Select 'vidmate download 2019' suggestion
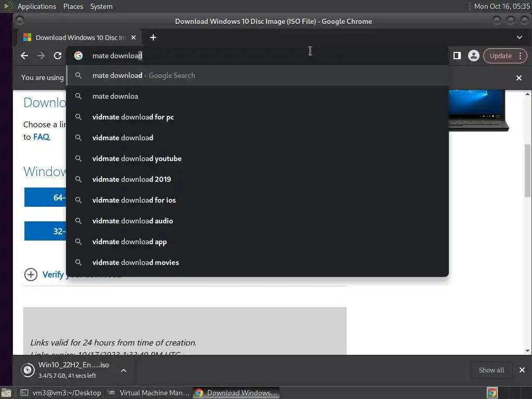 tap(258, 179)
